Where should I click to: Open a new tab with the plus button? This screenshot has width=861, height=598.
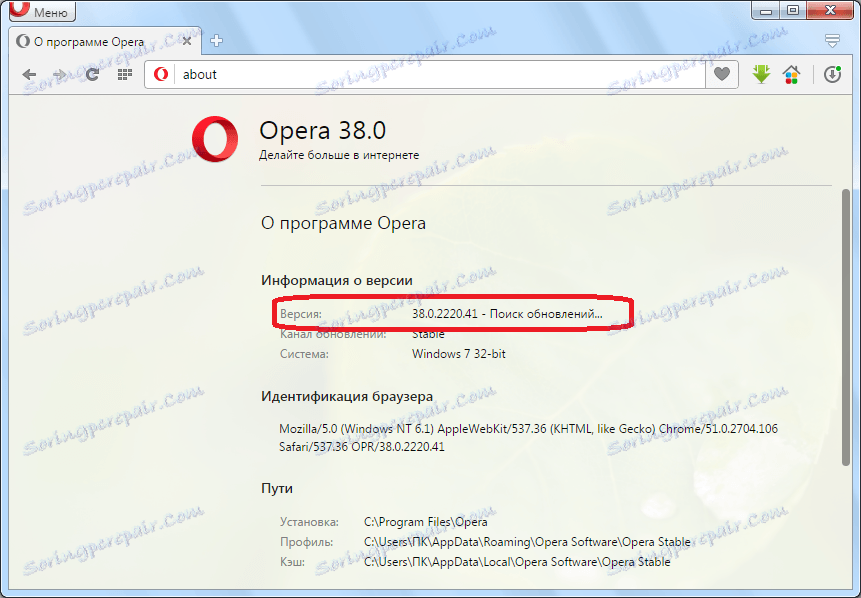point(214,41)
